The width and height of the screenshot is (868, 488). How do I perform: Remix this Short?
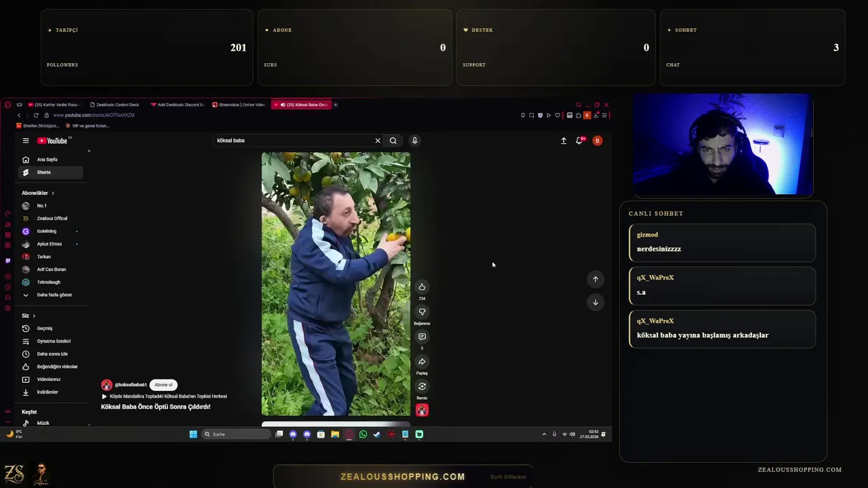pyautogui.click(x=422, y=387)
